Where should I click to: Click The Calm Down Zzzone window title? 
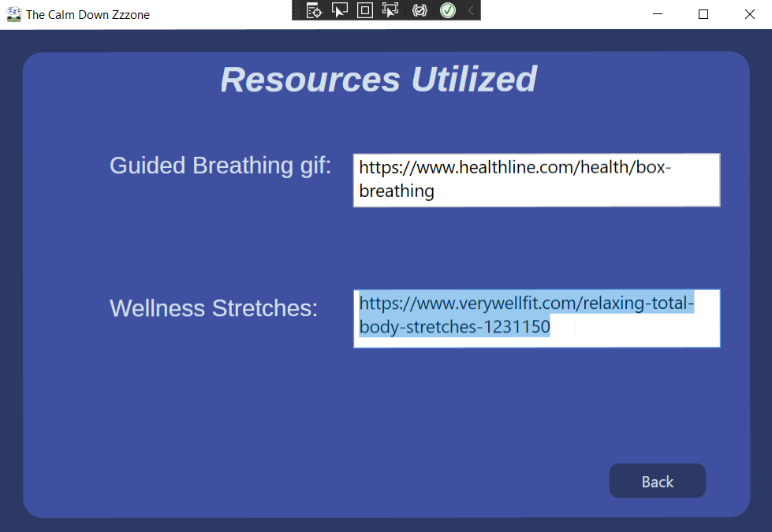88,15
